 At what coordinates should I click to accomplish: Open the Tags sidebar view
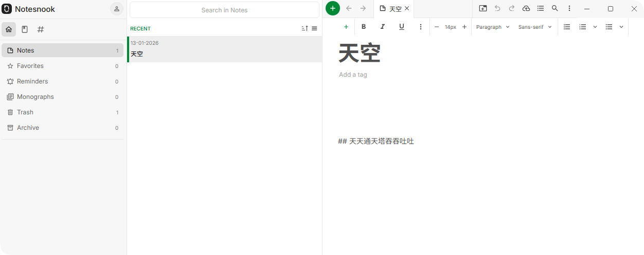(41, 29)
